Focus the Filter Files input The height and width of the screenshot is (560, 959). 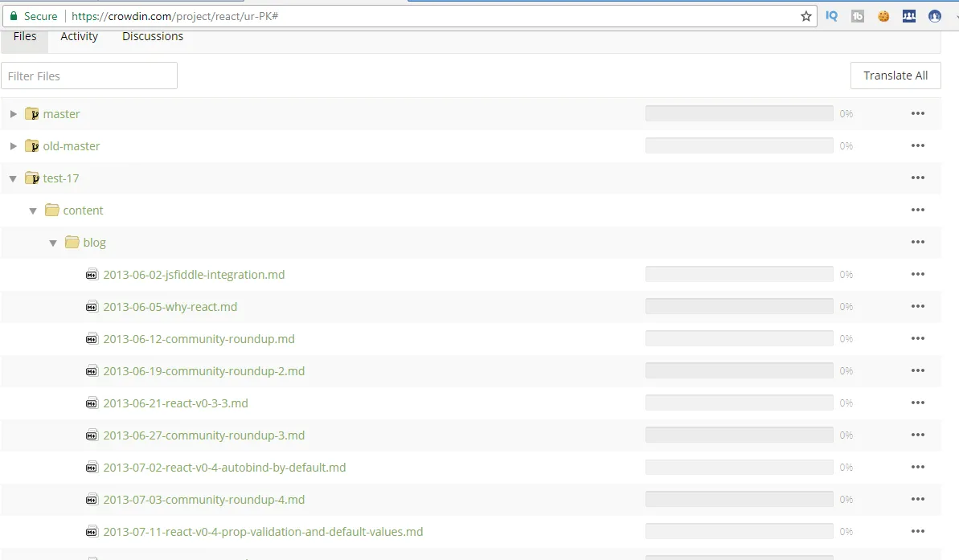pyautogui.click(x=89, y=76)
